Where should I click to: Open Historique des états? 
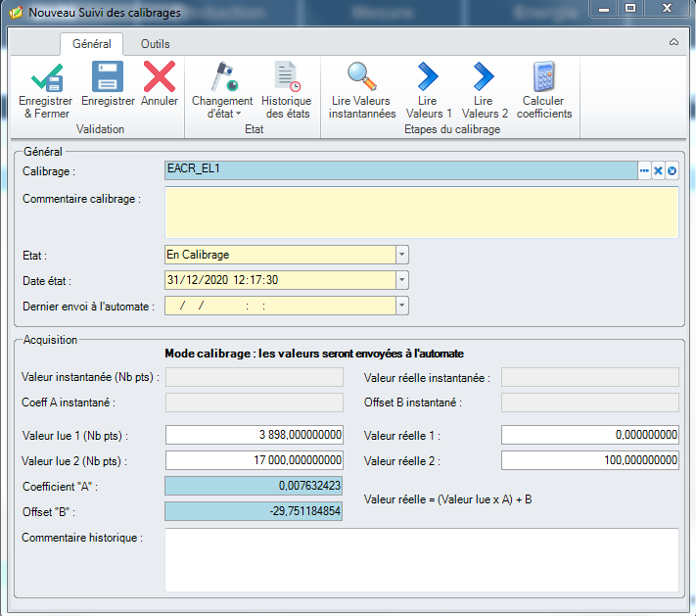point(286,77)
